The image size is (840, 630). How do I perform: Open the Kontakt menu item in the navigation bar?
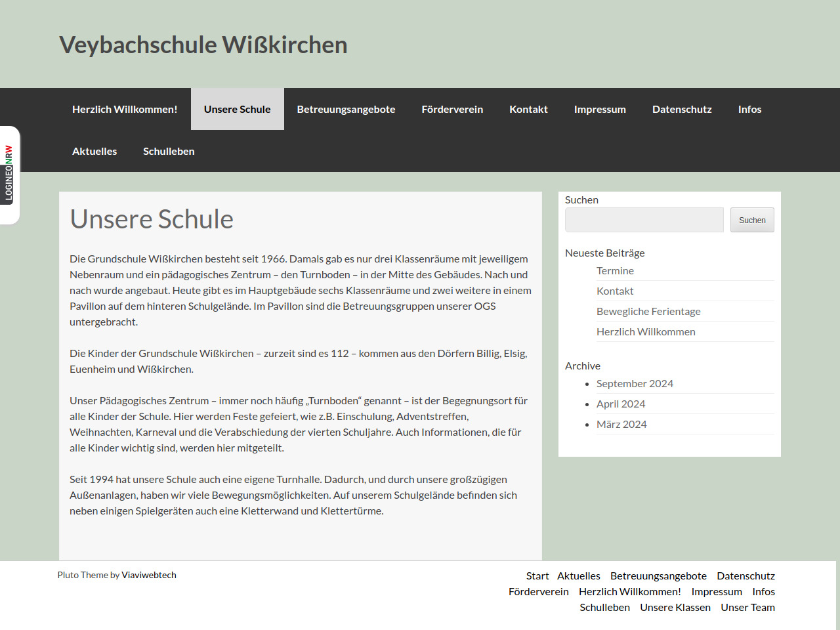528,110
